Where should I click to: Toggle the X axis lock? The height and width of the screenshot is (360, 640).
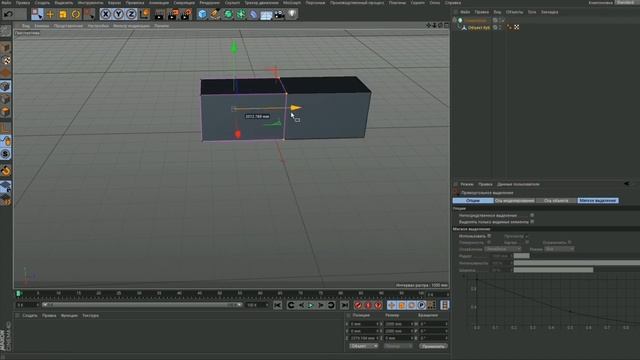(105, 14)
